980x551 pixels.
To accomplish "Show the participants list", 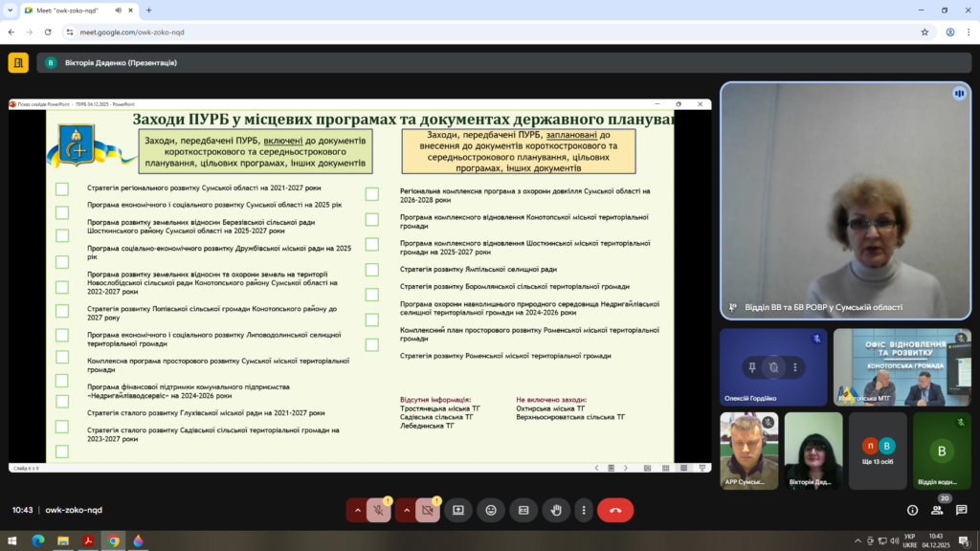I will click(937, 510).
